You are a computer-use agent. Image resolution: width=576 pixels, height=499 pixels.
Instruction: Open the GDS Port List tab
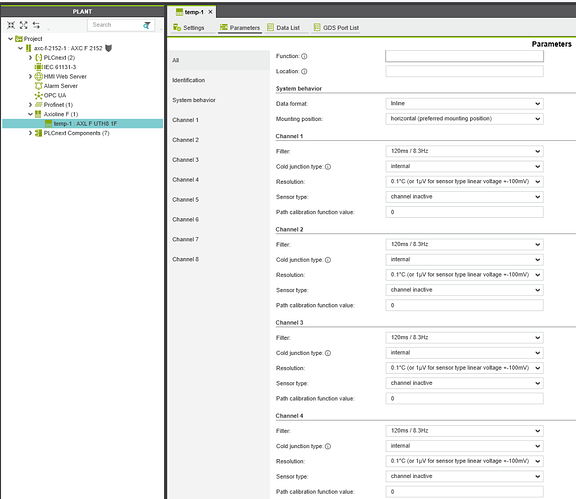[336, 28]
